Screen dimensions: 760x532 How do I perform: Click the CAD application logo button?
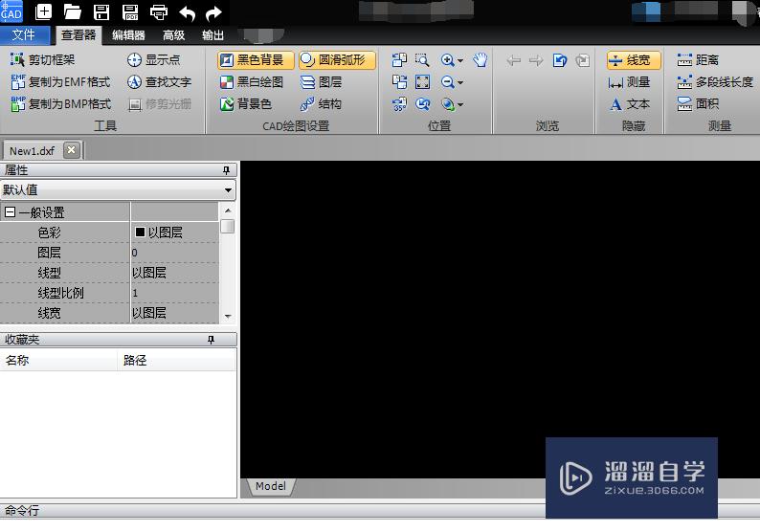click(x=11, y=11)
